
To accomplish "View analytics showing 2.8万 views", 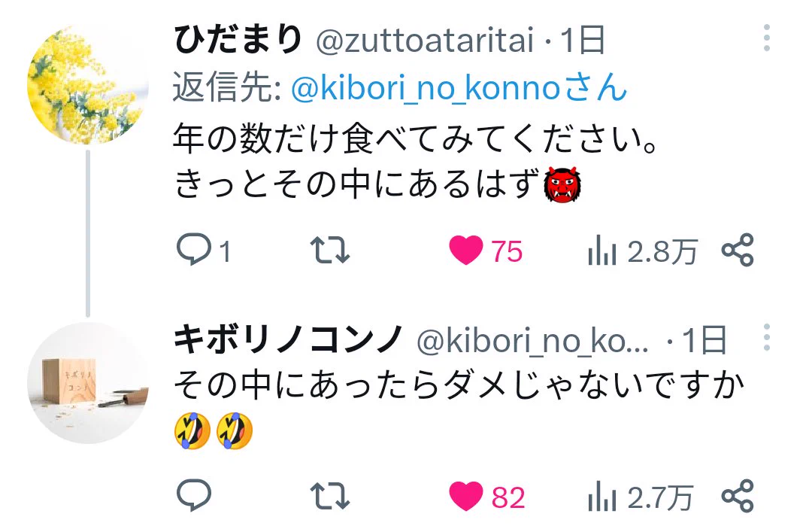I will click(643, 251).
